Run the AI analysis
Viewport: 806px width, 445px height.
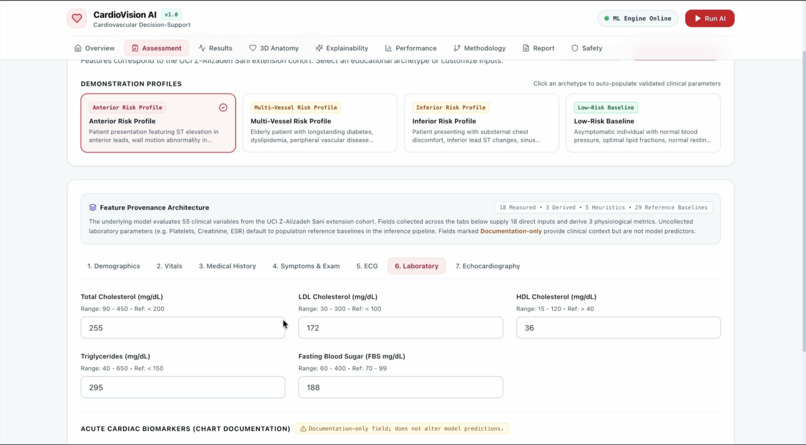709,18
